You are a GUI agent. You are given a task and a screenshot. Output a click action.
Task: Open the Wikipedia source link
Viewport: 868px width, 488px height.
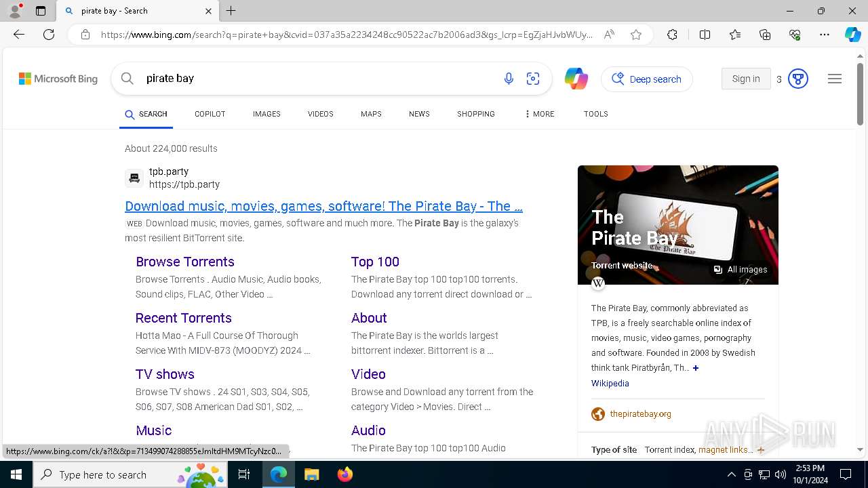tap(610, 384)
